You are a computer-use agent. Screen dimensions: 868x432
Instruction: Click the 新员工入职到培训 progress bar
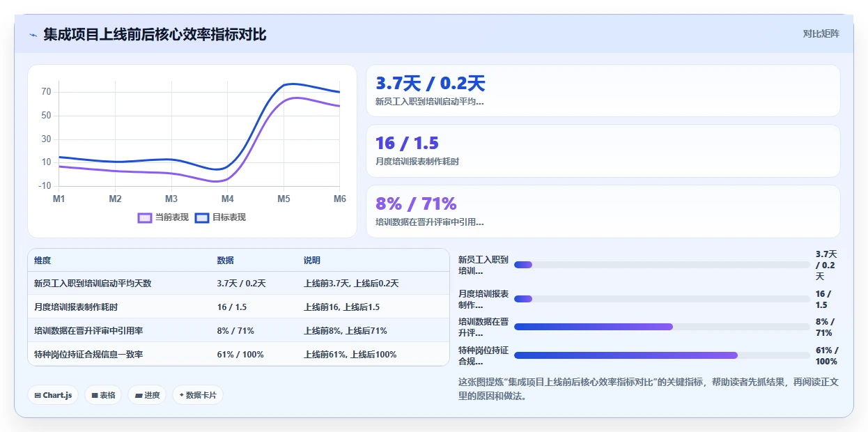click(x=662, y=265)
